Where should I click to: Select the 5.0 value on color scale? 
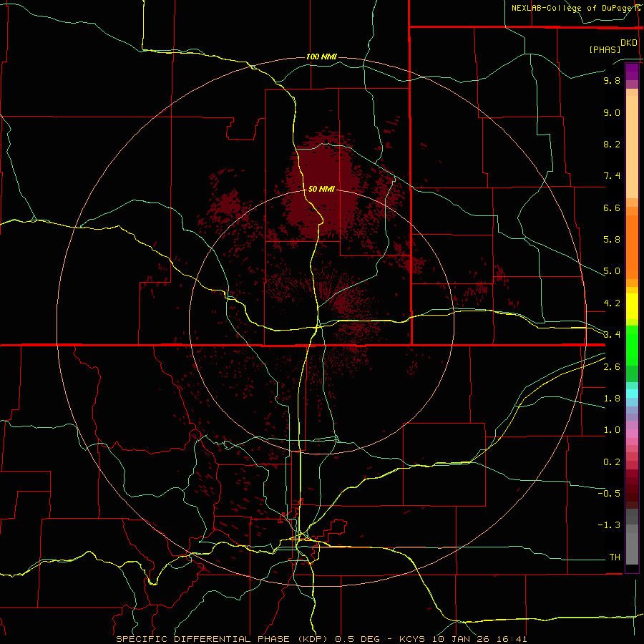[x=612, y=271]
